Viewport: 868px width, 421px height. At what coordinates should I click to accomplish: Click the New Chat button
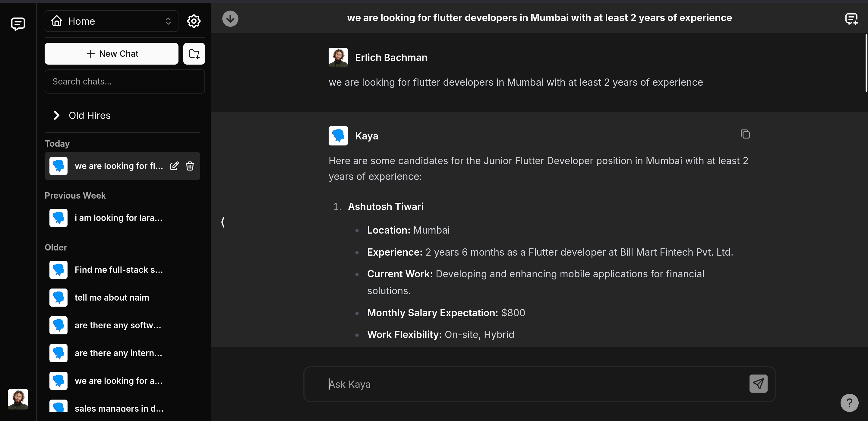[x=111, y=54]
